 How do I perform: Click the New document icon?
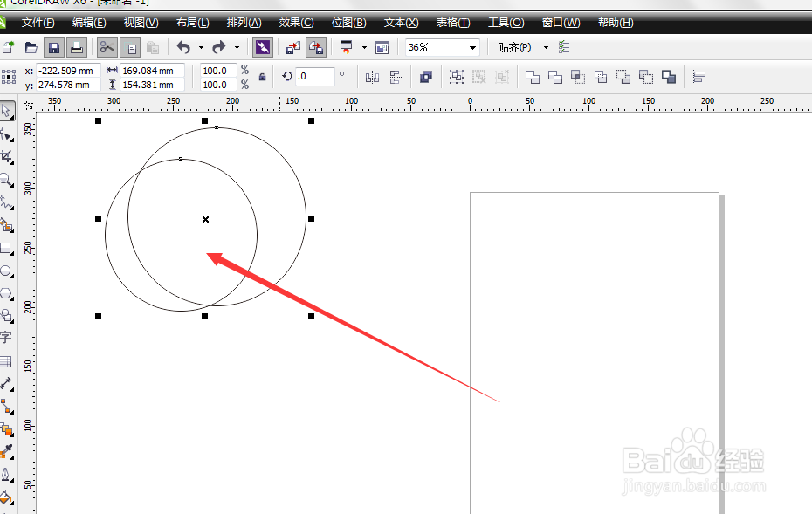[8, 48]
